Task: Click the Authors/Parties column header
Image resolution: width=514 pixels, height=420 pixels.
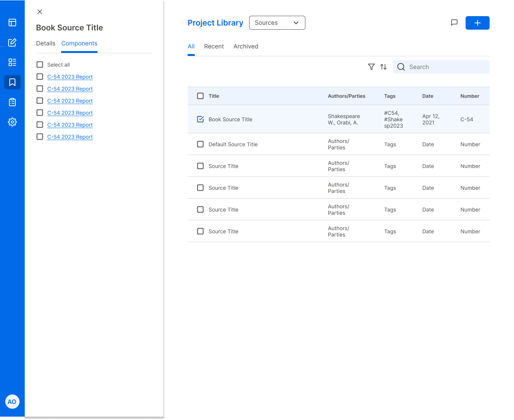Action: 347,96
